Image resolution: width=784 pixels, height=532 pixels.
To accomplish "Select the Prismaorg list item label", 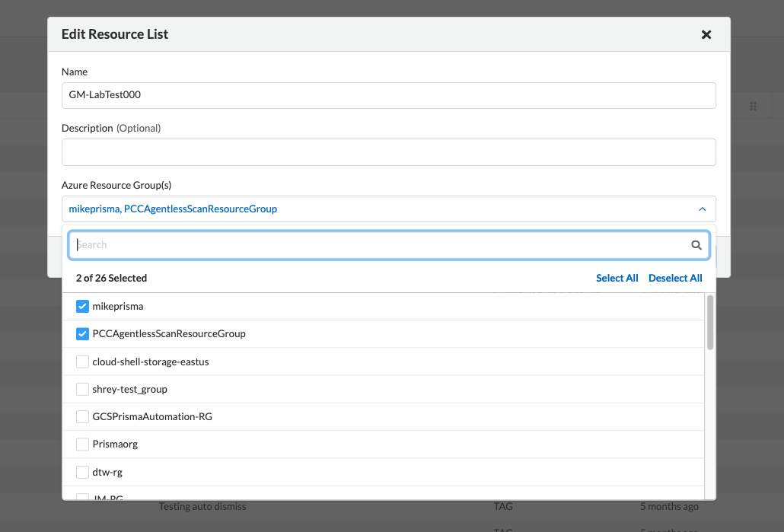I will click(x=115, y=444).
